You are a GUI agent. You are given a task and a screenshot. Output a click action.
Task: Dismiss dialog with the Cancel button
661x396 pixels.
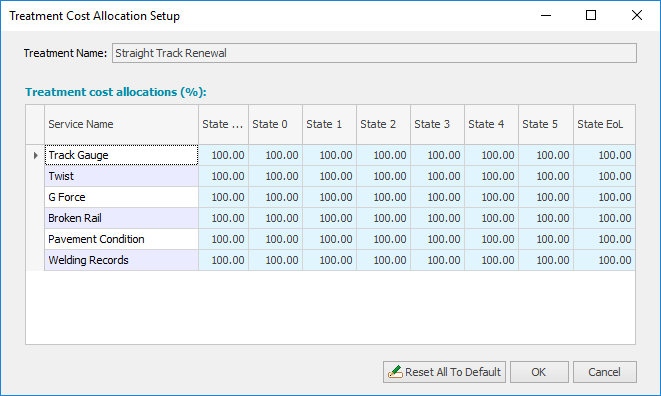pos(605,372)
